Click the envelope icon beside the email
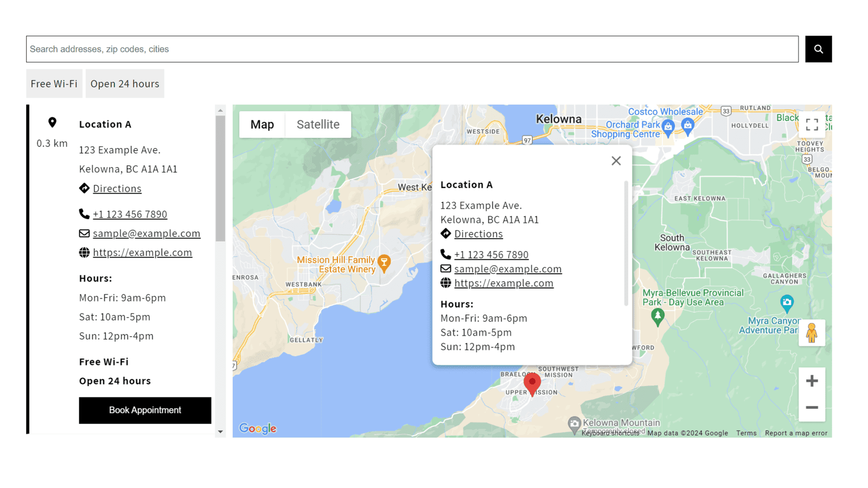 click(84, 233)
